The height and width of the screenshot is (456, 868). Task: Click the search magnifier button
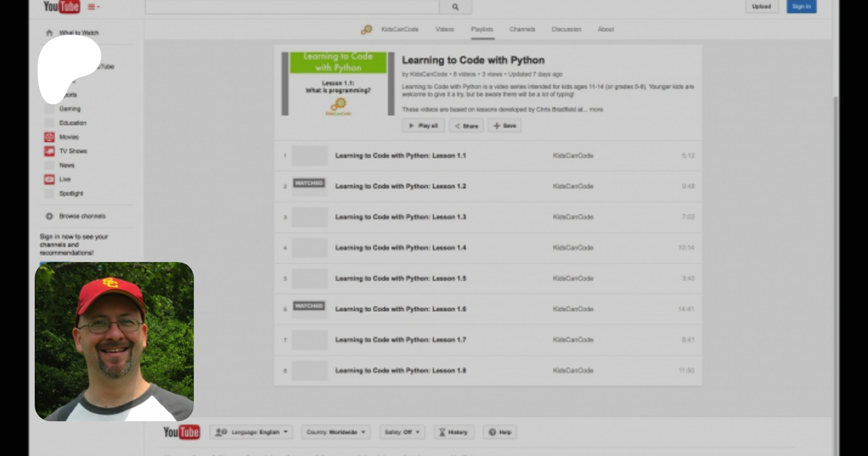coord(455,7)
